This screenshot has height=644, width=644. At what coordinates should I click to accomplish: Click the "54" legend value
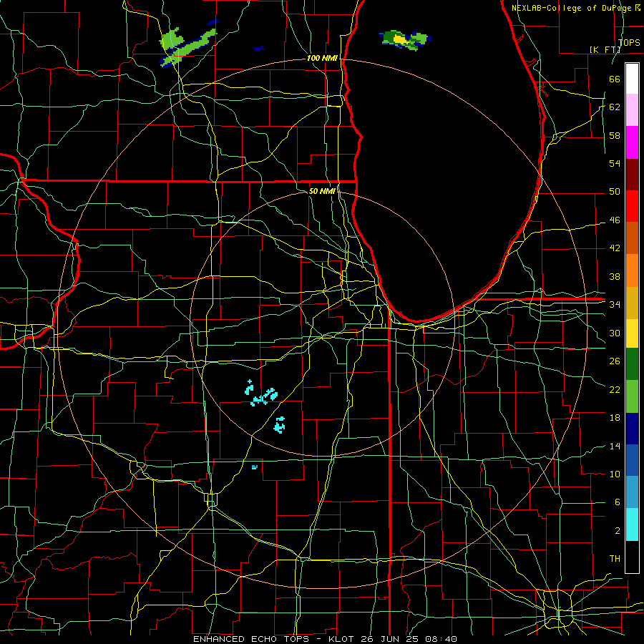tap(615, 163)
